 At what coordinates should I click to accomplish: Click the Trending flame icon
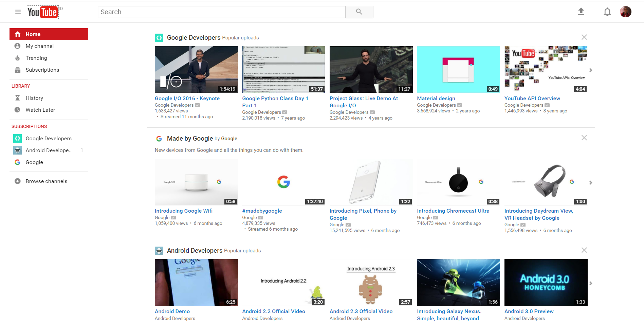[x=17, y=58]
